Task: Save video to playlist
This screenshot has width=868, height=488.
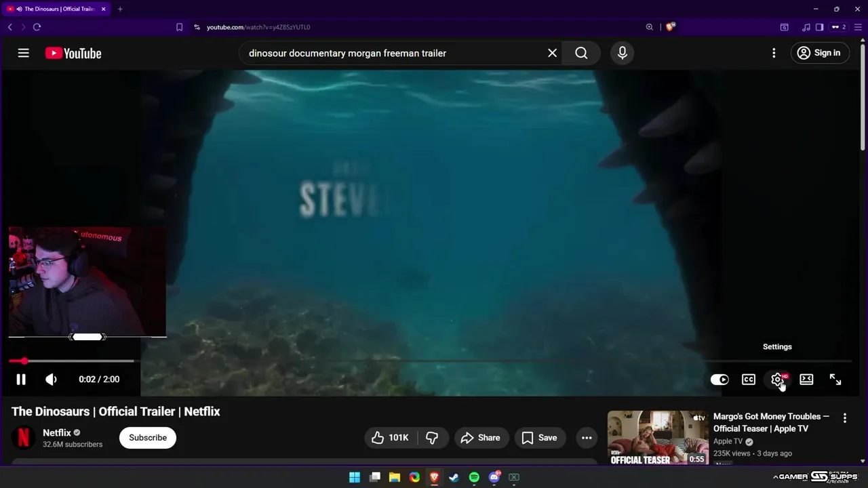Action: 539,438
